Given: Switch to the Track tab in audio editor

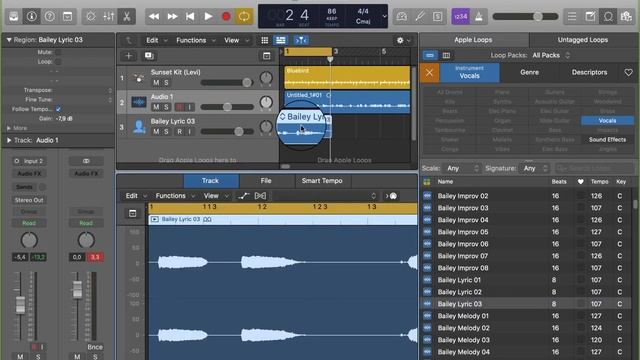Looking at the screenshot, I should click(x=211, y=180).
